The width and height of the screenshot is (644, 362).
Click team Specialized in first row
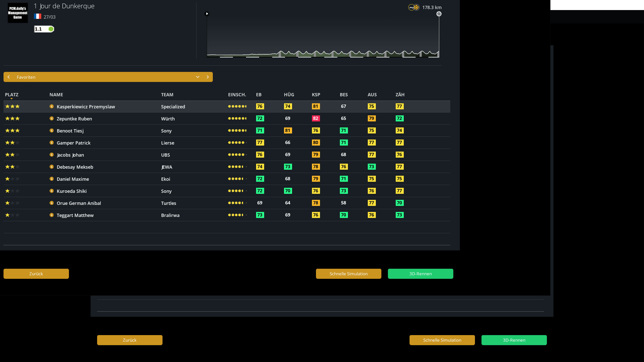[173, 107]
